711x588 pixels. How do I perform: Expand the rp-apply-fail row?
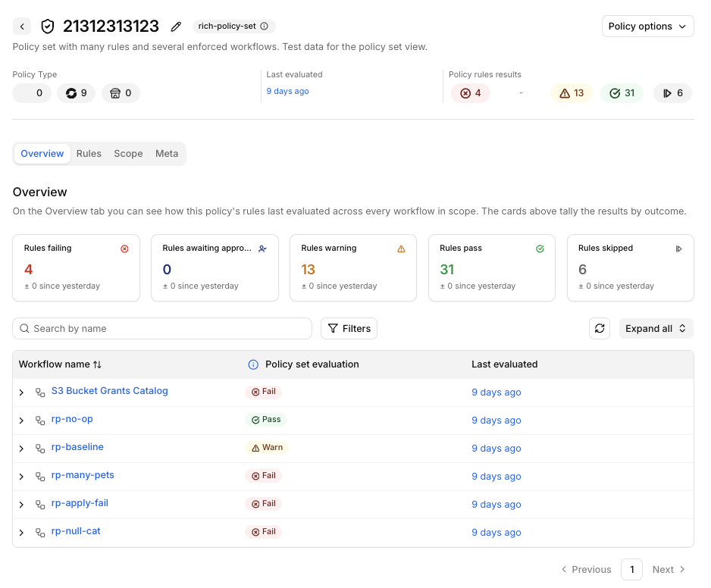click(21, 505)
